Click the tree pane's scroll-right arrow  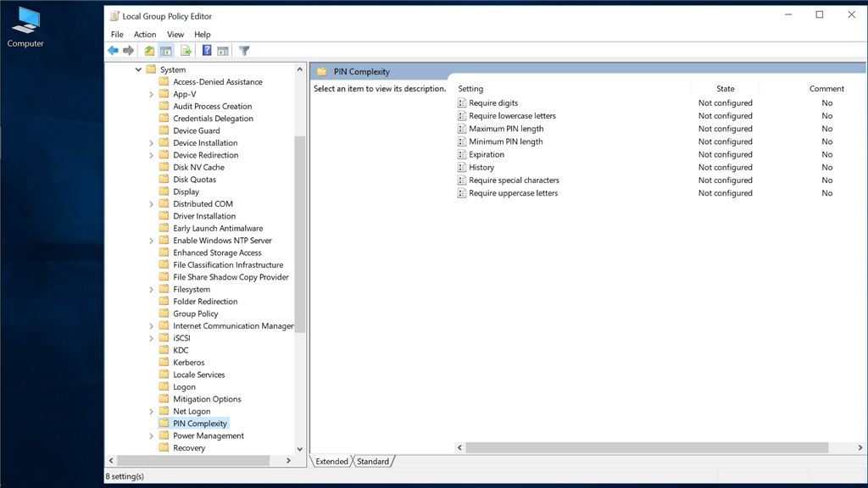[x=288, y=460]
